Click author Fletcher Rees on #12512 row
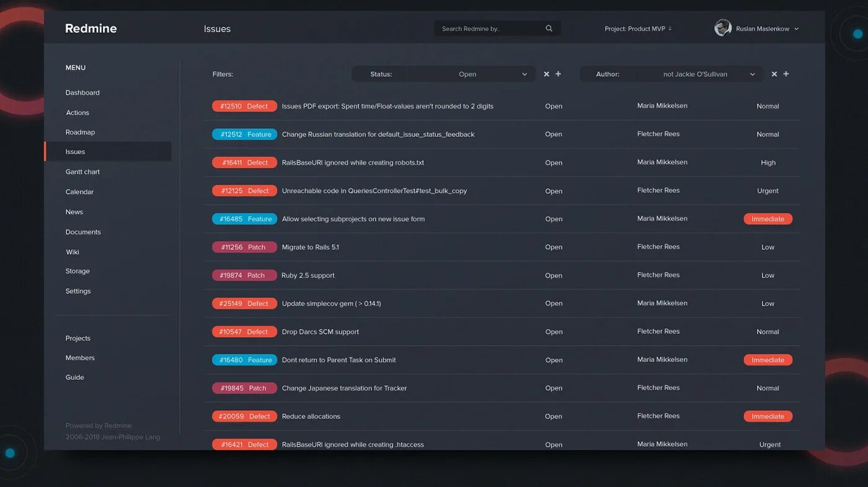 tap(658, 134)
